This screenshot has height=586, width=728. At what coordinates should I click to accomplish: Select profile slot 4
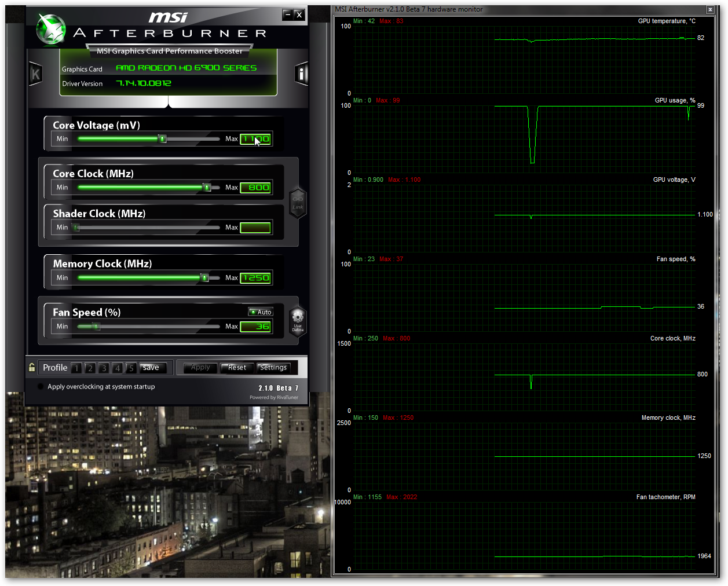click(118, 368)
